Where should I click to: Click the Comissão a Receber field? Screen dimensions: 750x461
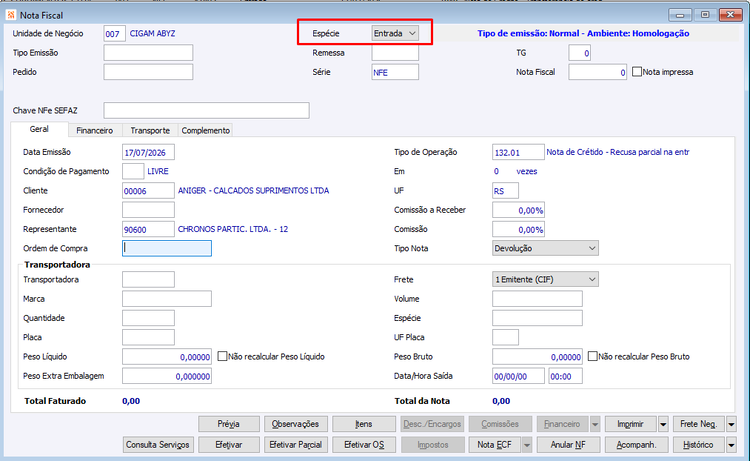click(518, 209)
